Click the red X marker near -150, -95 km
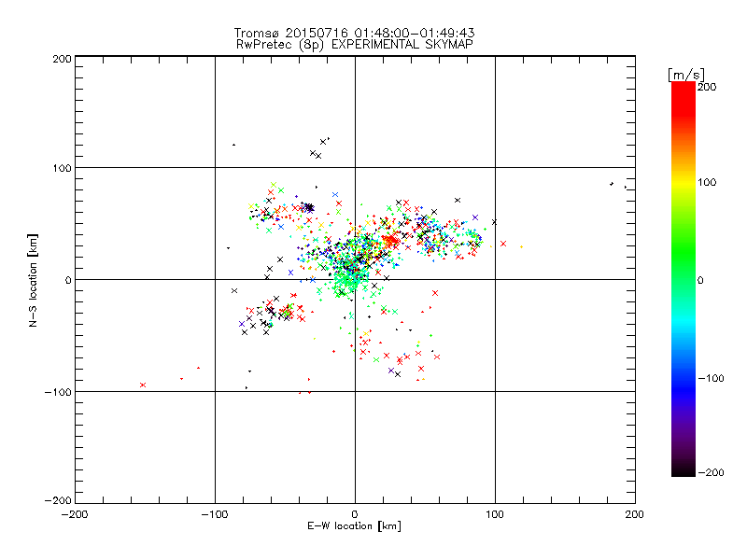The image size is (747, 560). (143, 385)
